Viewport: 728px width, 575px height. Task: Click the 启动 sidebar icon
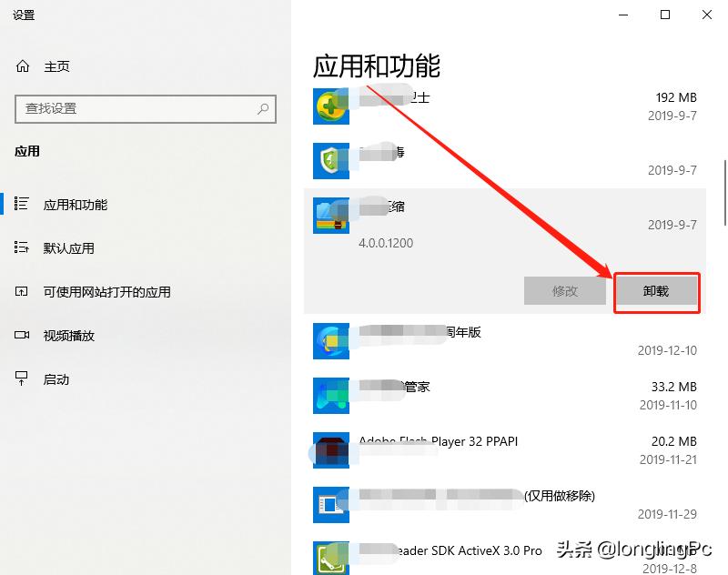pyautogui.click(x=23, y=379)
